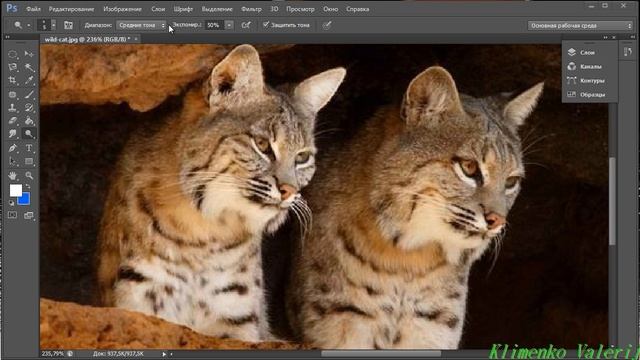Pick the white foreground color swatch
The image size is (640, 360).
(16, 190)
